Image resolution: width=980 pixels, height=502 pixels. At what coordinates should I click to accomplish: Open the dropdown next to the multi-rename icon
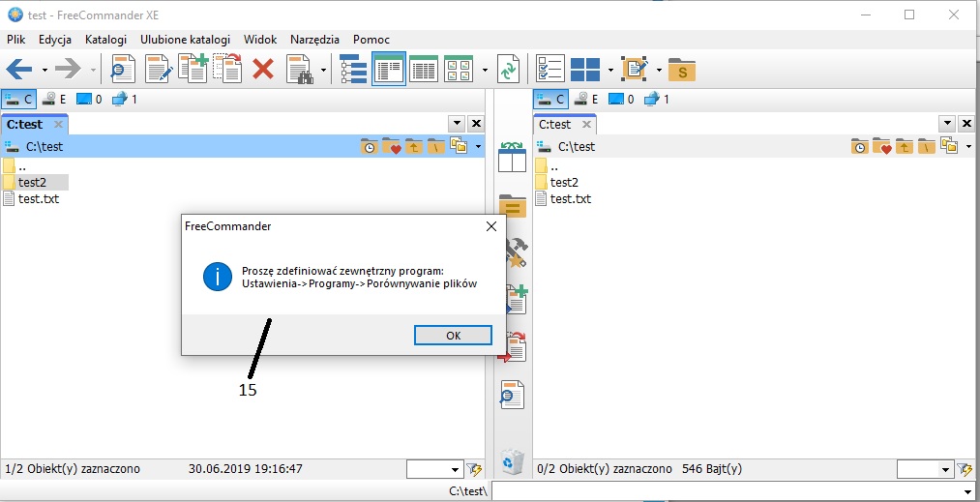click(x=659, y=70)
